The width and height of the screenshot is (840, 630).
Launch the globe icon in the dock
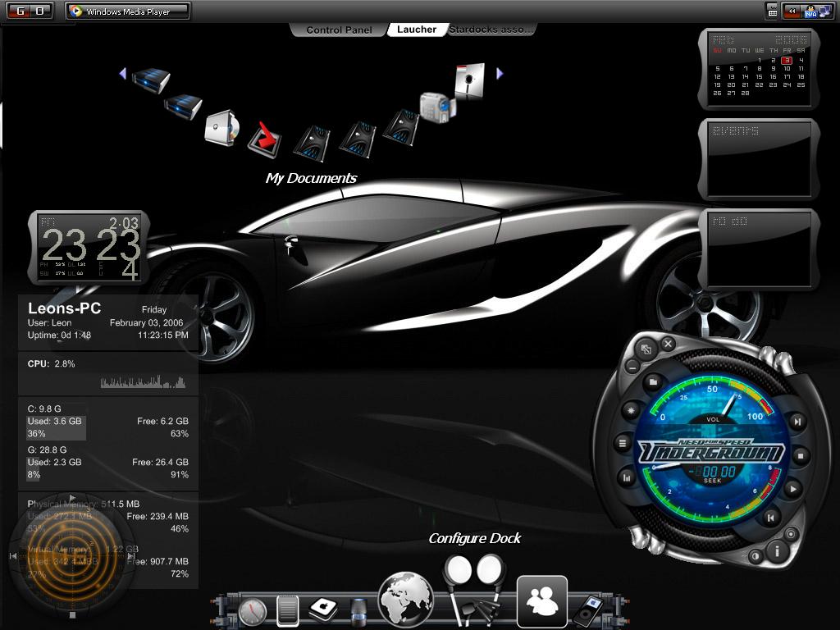coord(405,600)
